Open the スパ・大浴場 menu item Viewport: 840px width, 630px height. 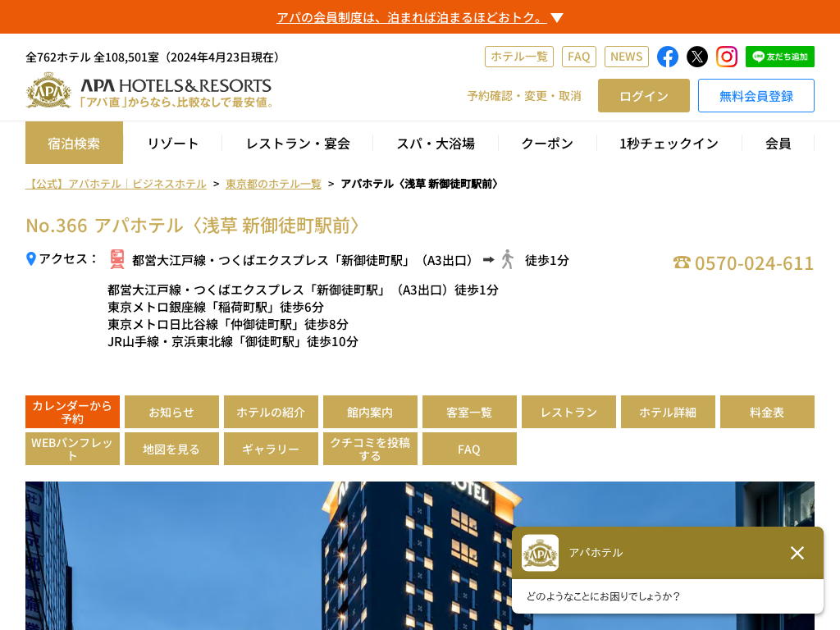click(436, 143)
